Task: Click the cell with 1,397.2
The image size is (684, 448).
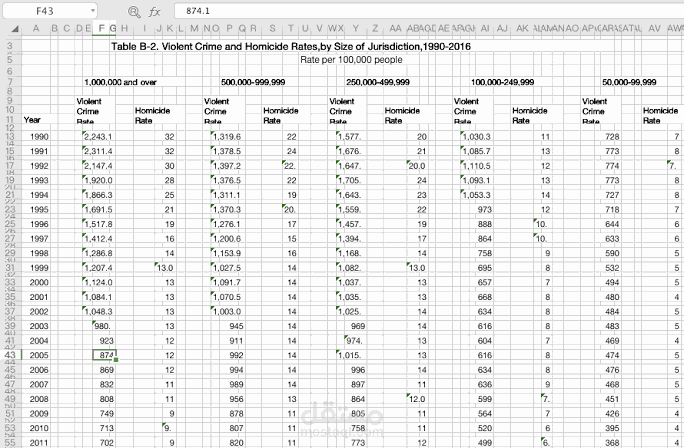Action: (226, 166)
